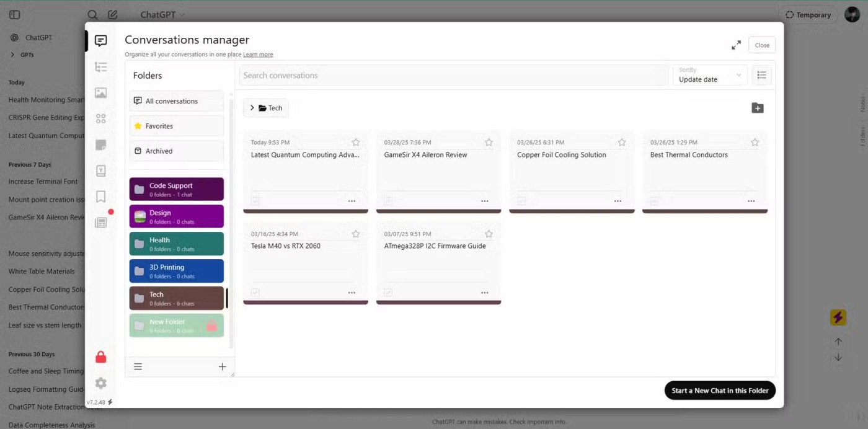The width and height of the screenshot is (868, 429).
Task: Click the red lock icon in sidebar
Action: 100,357
